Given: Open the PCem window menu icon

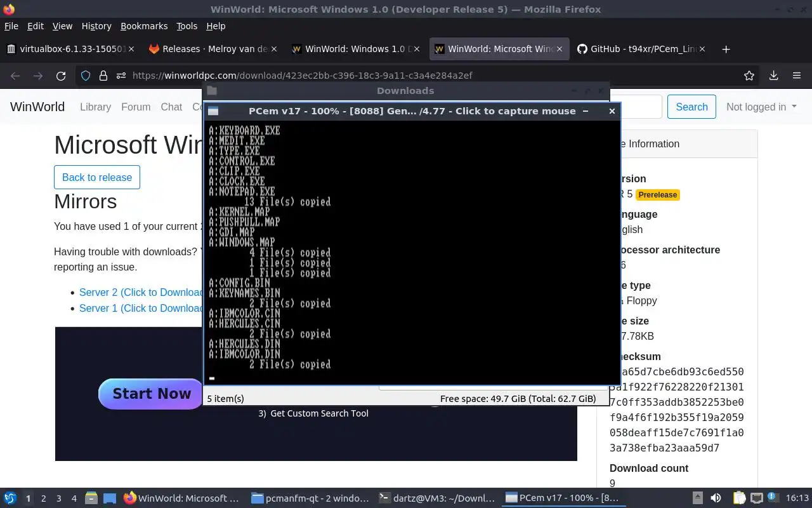Looking at the screenshot, I should pos(213,111).
